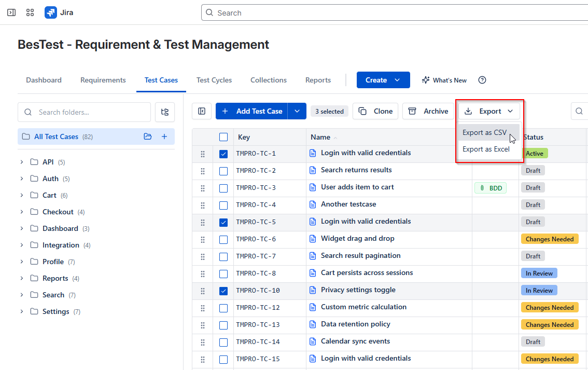
Task: Click the document icon beside Search returns results
Action: (313, 170)
